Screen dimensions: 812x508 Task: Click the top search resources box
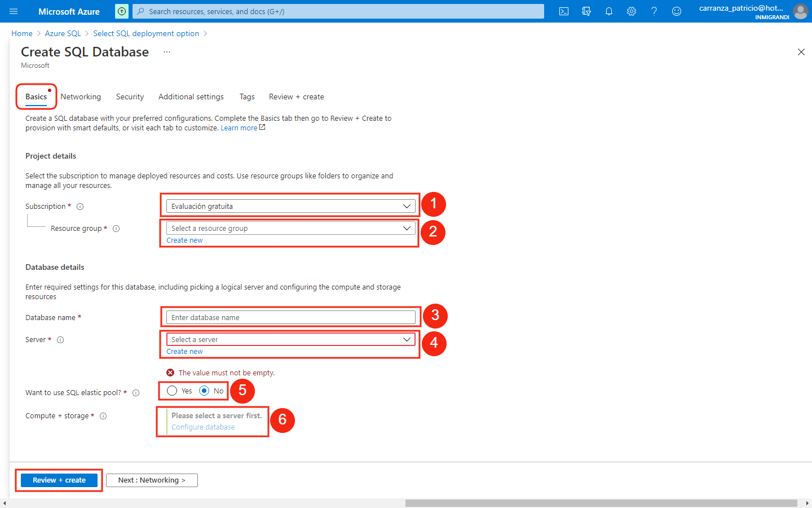point(338,11)
